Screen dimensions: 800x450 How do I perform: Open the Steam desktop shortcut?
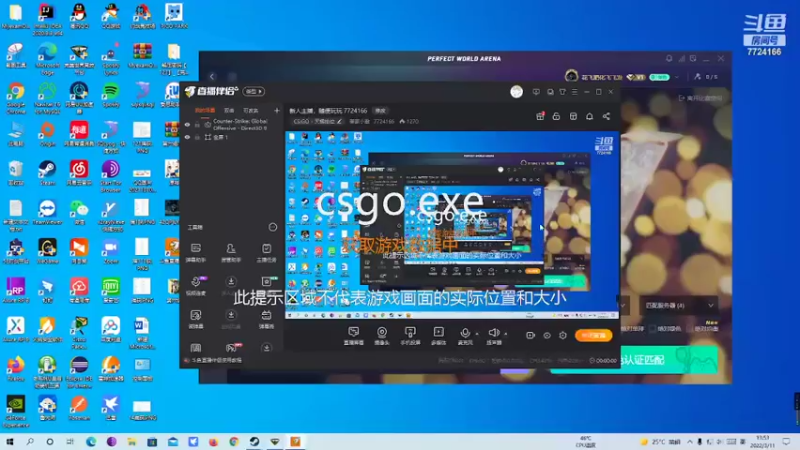(x=47, y=173)
